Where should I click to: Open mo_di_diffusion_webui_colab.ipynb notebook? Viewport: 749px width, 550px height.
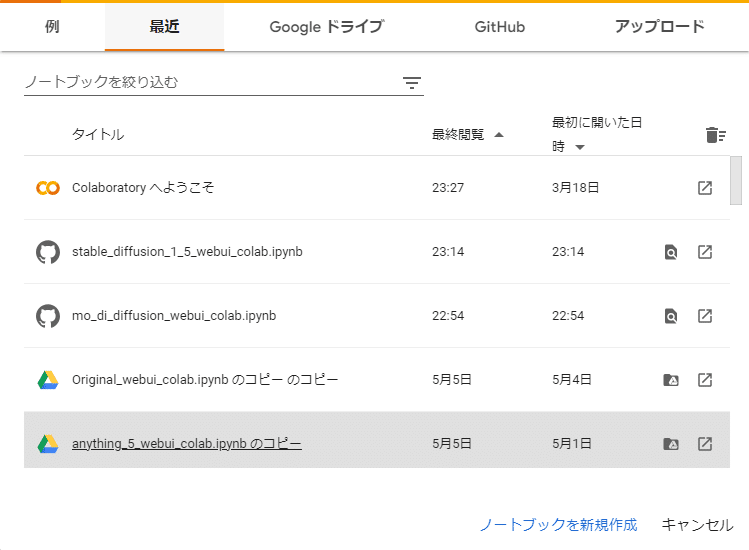174,316
